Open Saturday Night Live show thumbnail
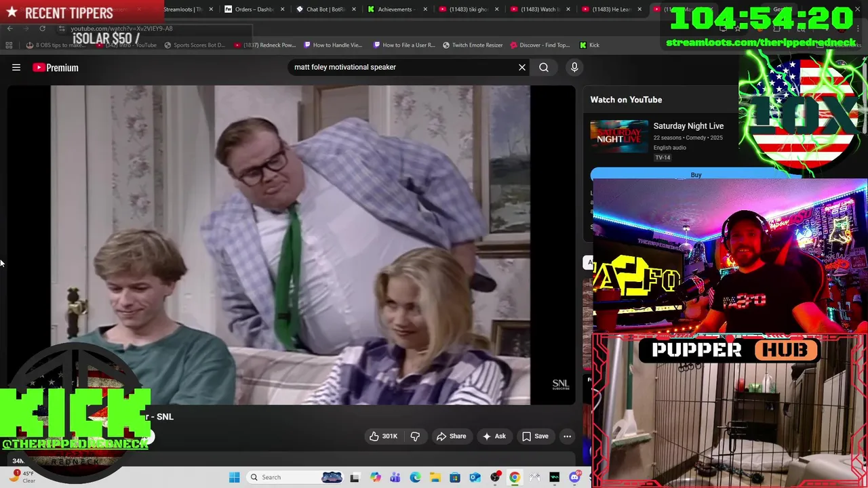 click(618, 136)
